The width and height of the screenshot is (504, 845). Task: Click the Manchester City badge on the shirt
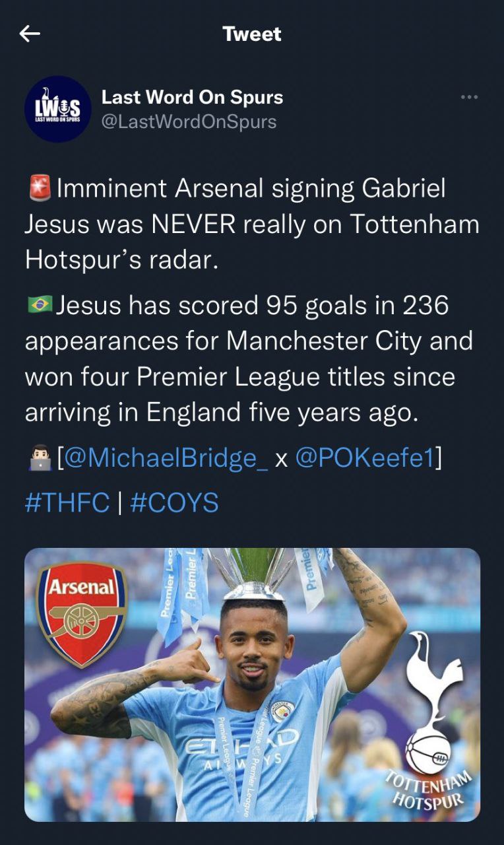click(x=282, y=711)
